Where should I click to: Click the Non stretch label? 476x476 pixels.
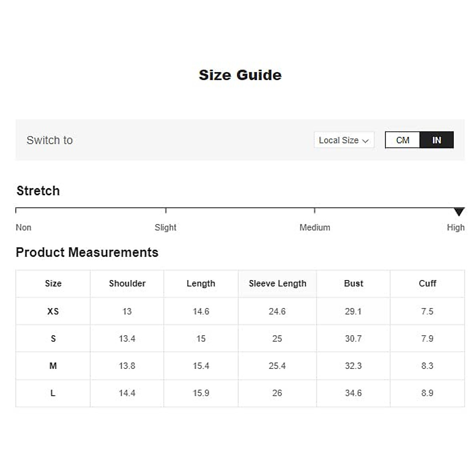(x=23, y=227)
